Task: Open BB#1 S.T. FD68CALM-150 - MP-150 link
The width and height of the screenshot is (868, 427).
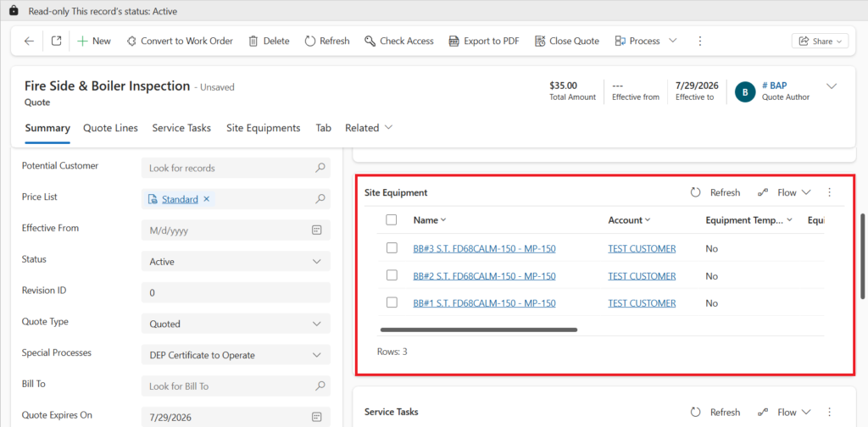Action: (x=484, y=303)
